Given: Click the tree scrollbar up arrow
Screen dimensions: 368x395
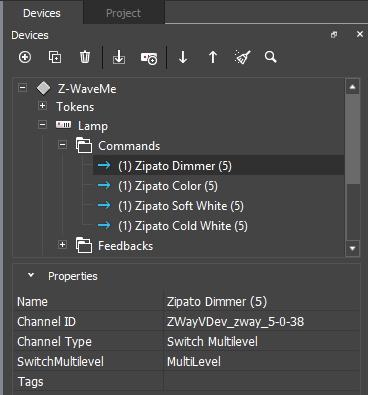Looking at the screenshot, I should tap(353, 87).
